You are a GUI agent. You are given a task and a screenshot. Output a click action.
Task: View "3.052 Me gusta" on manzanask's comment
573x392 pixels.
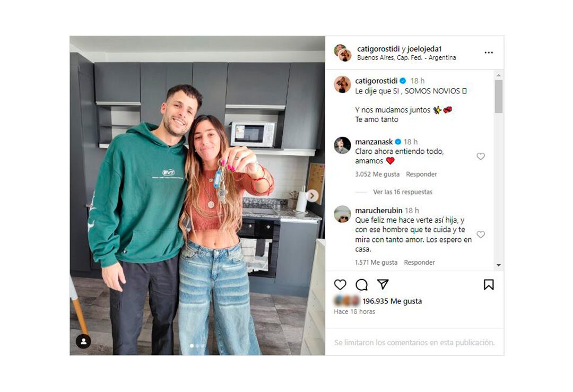377,175
